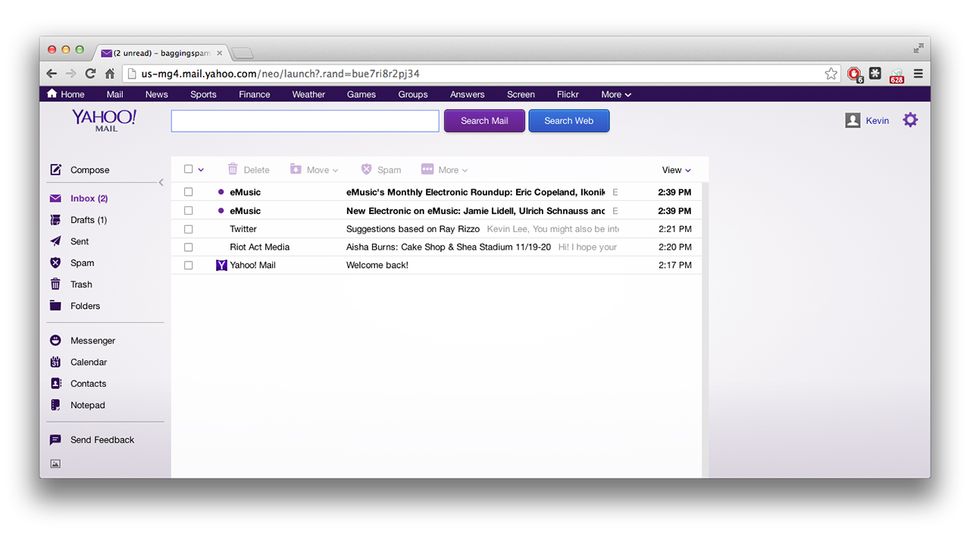Click the Folders icon in sidebar
The image size is (970, 546).
click(56, 305)
